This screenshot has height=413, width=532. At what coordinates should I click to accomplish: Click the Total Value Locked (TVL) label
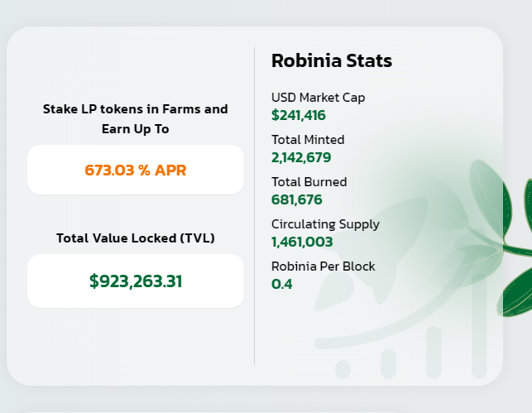pyautogui.click(x=136, y=238)
